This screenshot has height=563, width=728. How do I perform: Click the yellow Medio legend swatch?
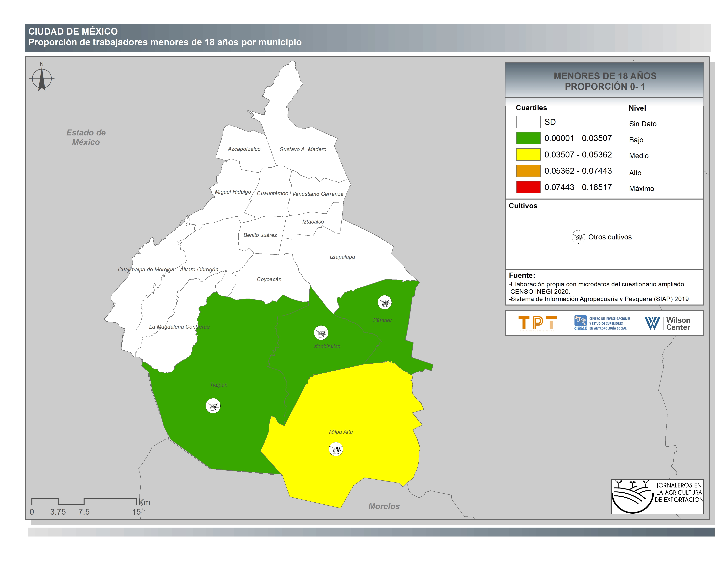[528, 154]
